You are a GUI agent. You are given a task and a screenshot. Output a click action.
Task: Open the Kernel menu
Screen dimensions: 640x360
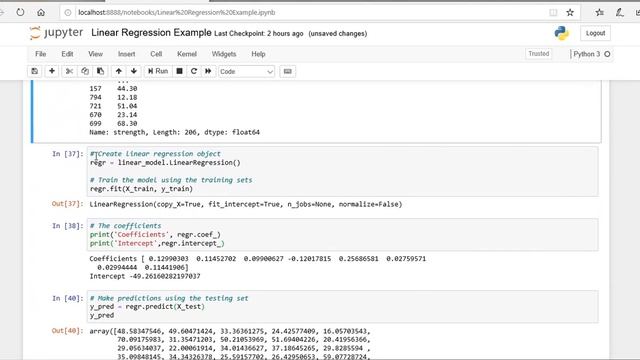[187, 54]
